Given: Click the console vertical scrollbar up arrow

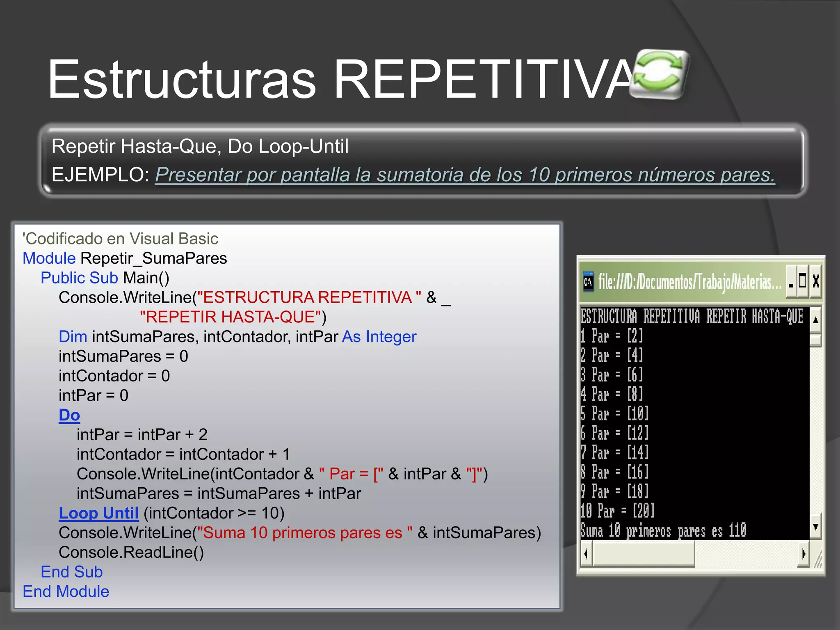Looking at the screenshot, I should [815, 320].
